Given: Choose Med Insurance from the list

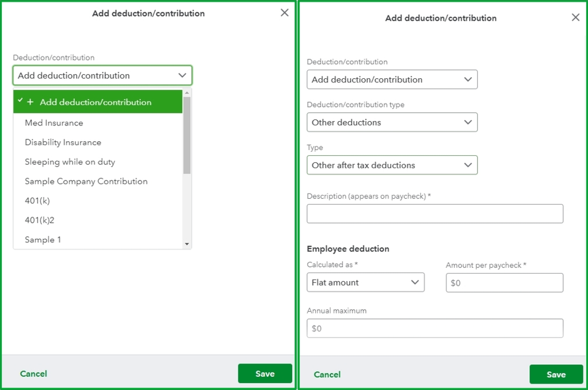Looking at the screenshot, I should [x=54, y=123].
